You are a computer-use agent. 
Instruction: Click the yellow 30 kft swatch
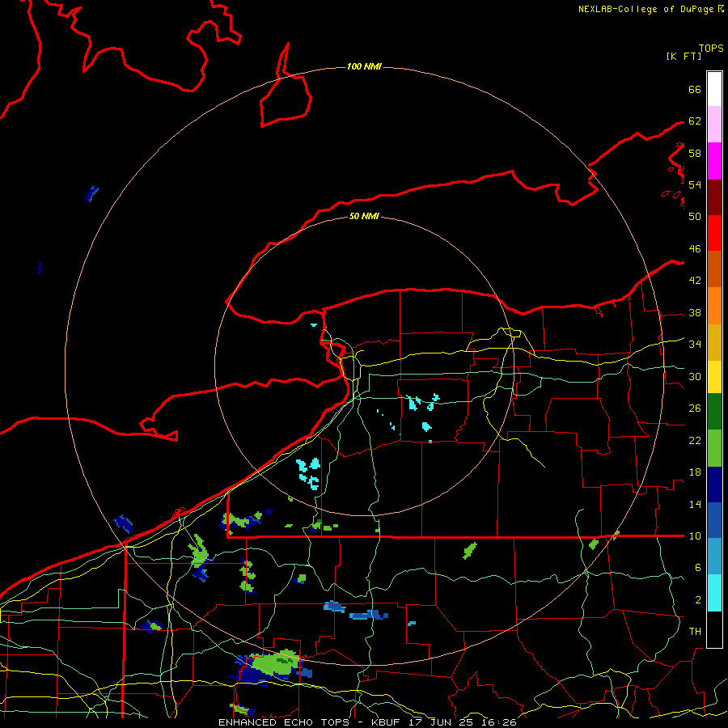[714, 377]
